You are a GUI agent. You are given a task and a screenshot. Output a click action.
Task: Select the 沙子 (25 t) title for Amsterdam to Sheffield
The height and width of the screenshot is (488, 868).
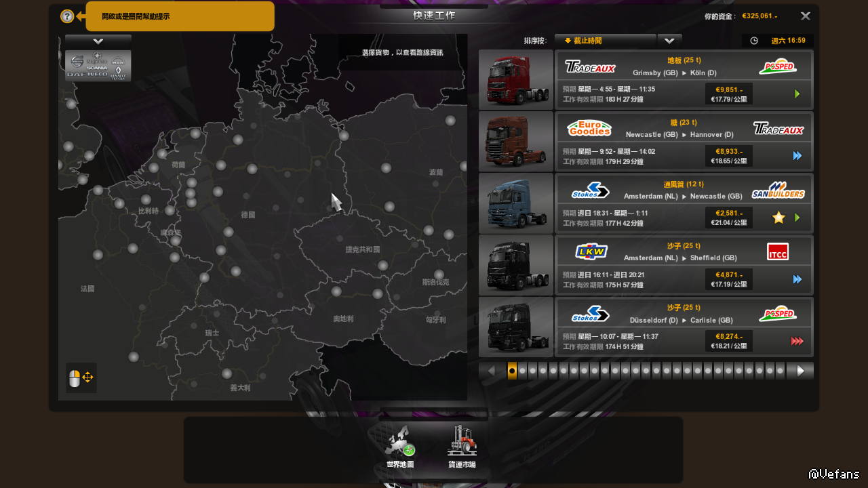pos(684,245)
